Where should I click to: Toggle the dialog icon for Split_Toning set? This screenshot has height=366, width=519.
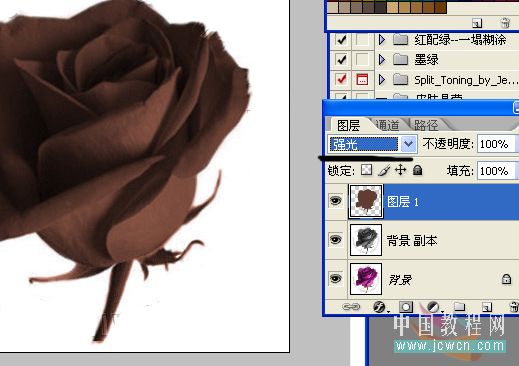[362, 80]
